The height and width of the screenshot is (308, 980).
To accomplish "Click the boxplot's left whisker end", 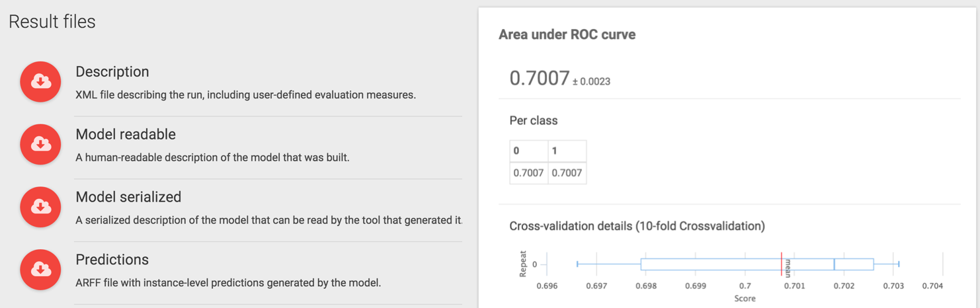I will pos(577,264).
